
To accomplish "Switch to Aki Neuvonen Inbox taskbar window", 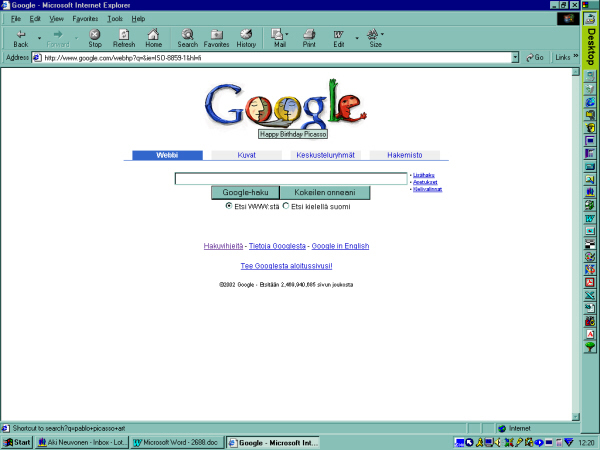I will coord(82,442).
